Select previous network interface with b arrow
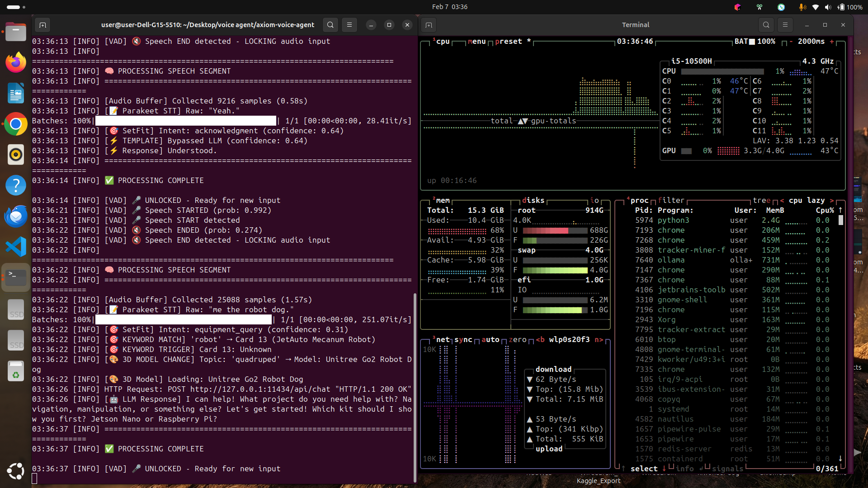The width and height of the screenshot is (868, 488). (540, 339)
